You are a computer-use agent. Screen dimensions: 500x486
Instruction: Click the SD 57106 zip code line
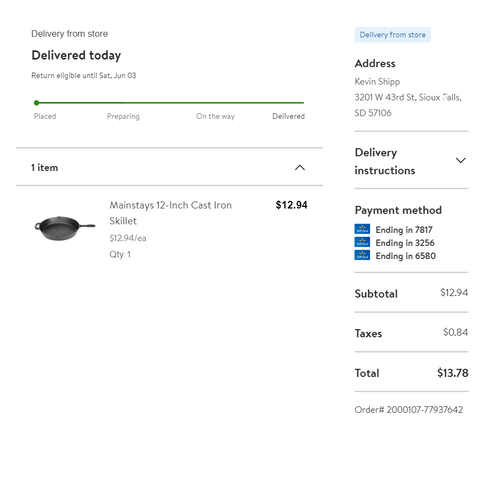[x=373, y=113]
